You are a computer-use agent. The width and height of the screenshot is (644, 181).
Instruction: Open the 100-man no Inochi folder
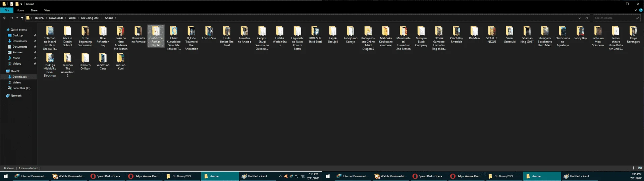(50, 38)
